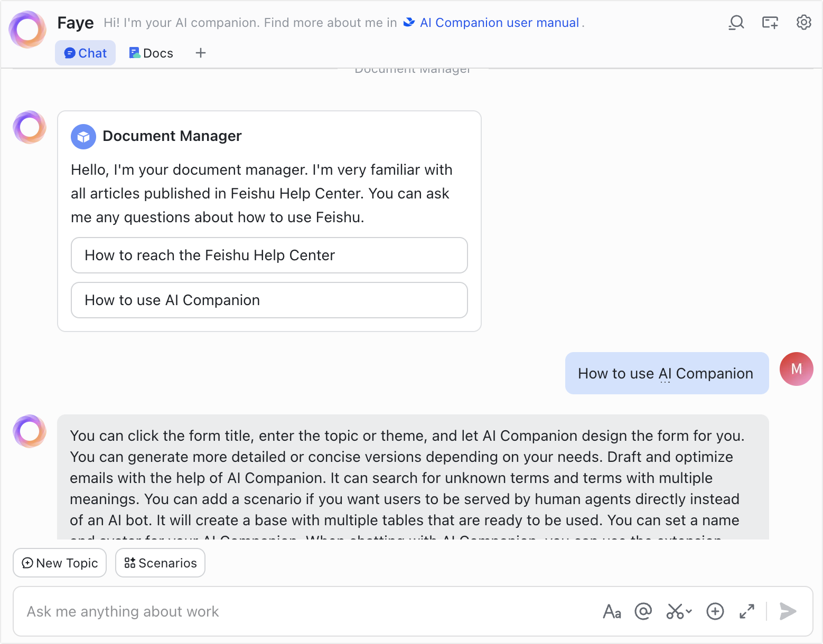Mention someone using the @ icon
Viewport: 823px width, 644px height.
[643, 611]
